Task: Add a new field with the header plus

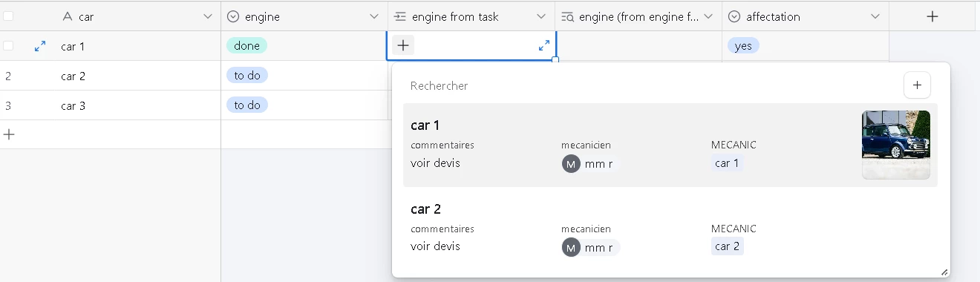Action: (x=932, y=16)
